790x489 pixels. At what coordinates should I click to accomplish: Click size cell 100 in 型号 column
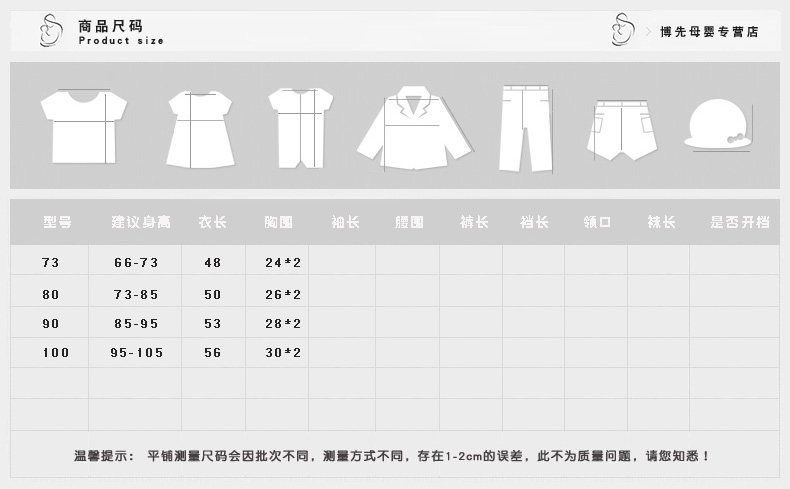(55, 353)
